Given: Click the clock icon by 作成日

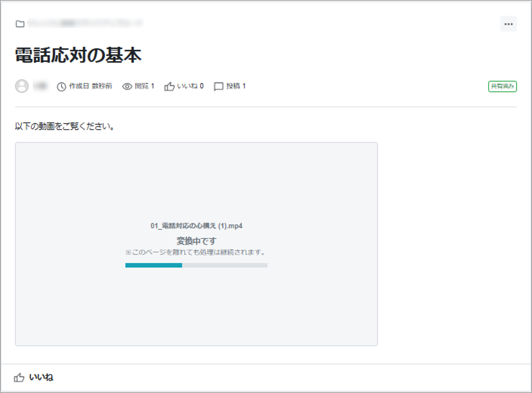Looking at the screenshot, I should point(61,87).
